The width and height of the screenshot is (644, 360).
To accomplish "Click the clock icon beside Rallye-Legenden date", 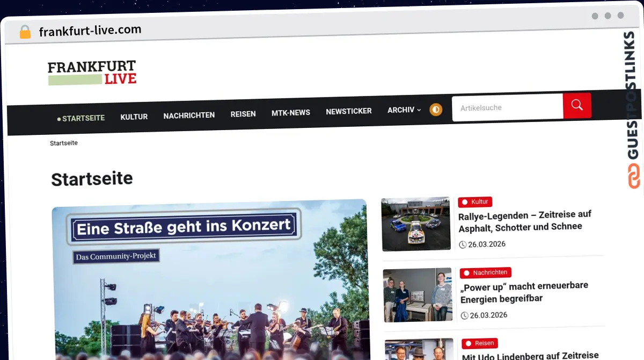I will [463, 244].
